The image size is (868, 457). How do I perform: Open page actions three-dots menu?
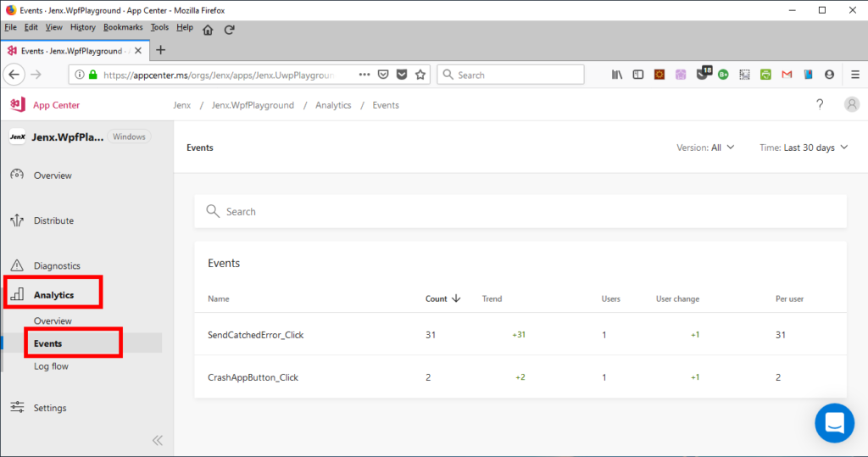pyautogui.click(x=364, y=75)
